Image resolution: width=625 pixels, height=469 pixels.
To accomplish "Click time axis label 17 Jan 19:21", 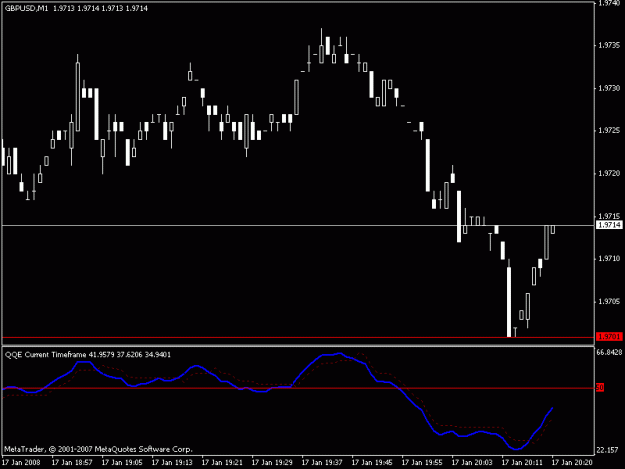I will pyautogui.click(x=222, y=462).
